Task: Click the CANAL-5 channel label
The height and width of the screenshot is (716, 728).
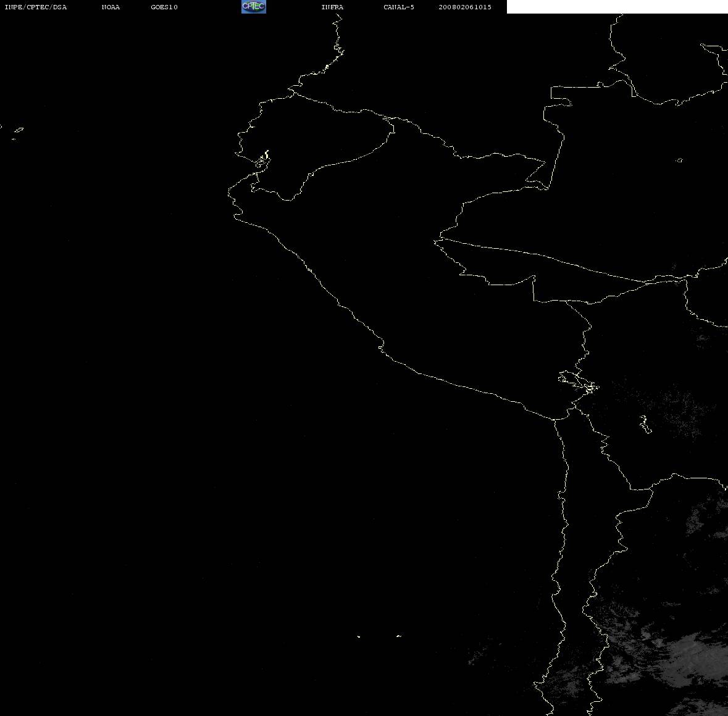Action: pyautogui.click(x=399, y=7)
